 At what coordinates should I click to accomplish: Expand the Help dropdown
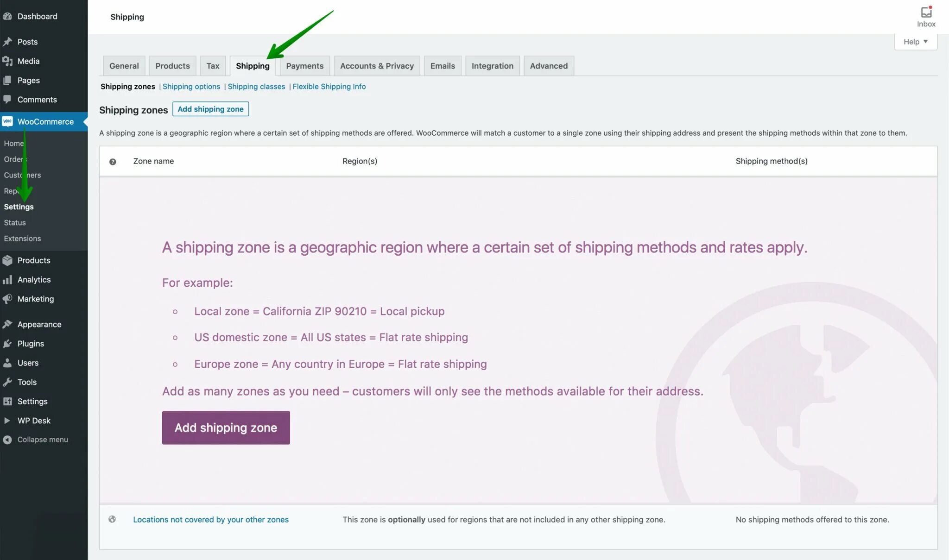[915, 42]
